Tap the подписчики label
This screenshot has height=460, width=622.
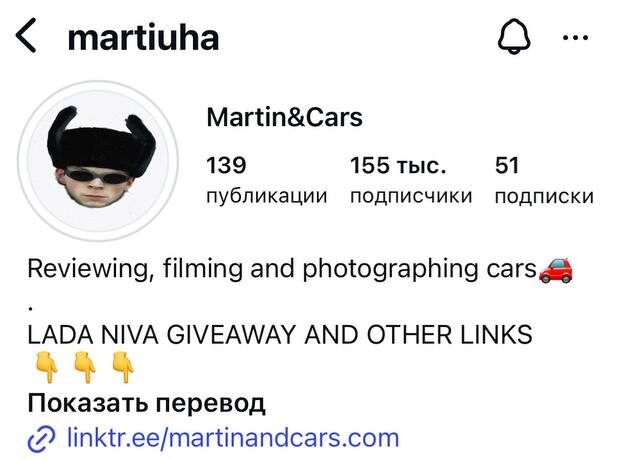(x=411, y=196)
